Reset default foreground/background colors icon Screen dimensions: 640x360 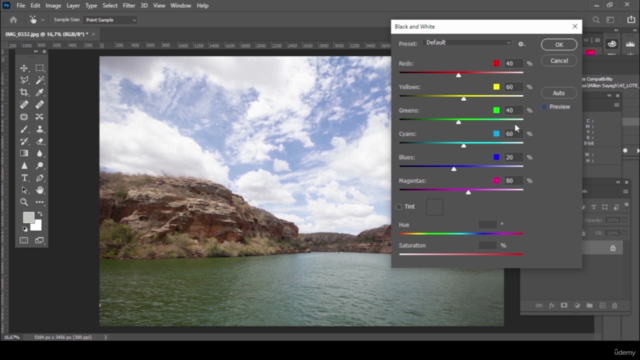click(x=24, y=229)
